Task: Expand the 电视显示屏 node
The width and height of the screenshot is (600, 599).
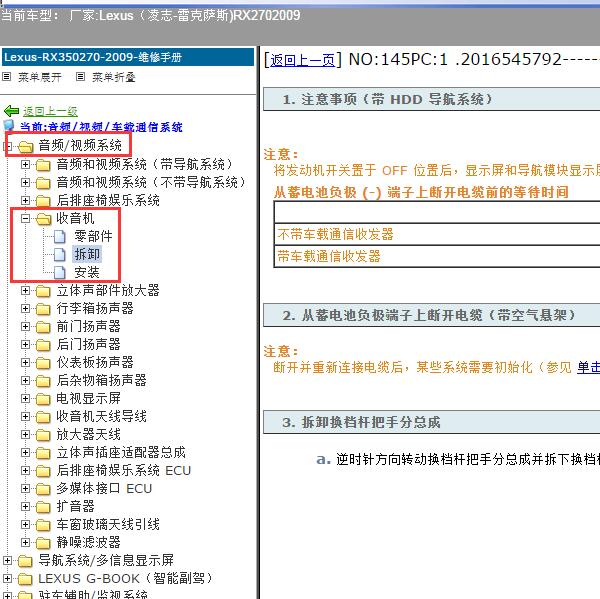Action: (x=25, y=398)
